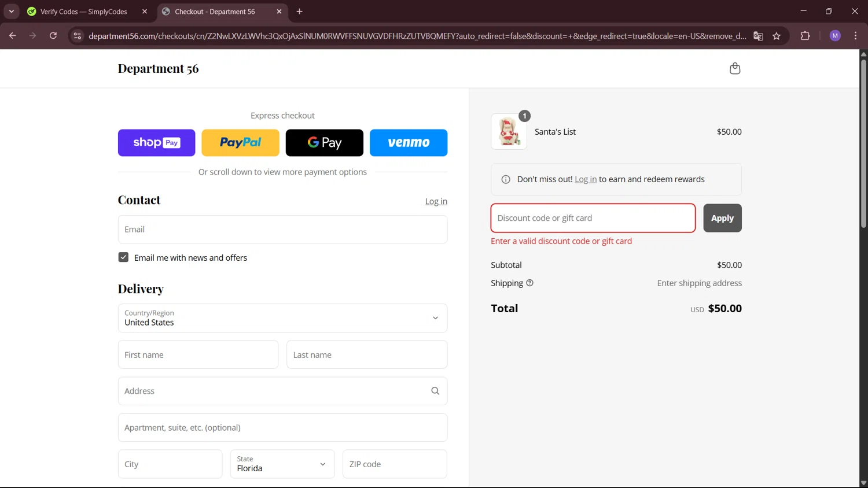Click the Santa's List product name
Screen dimensions: 868x488
pyautogui.click(x=555, y=132)
